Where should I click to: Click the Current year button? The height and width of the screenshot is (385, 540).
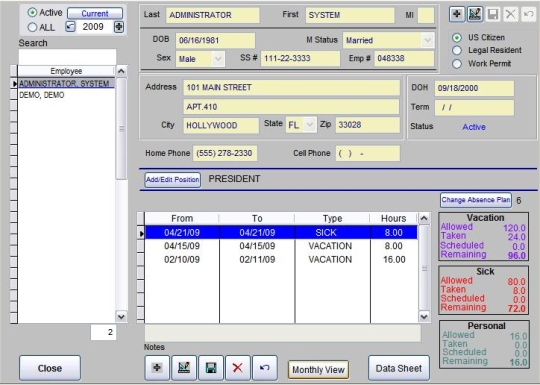tap(95, 13)
